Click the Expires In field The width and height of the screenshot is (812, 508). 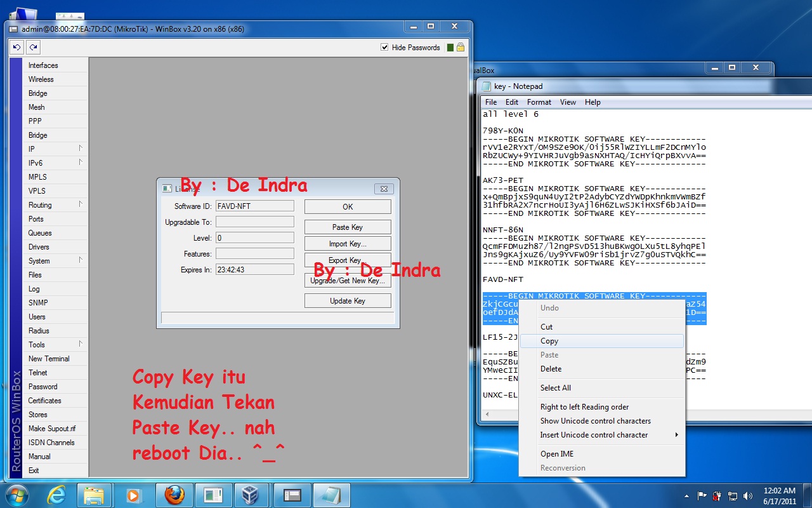coord(255,269)
